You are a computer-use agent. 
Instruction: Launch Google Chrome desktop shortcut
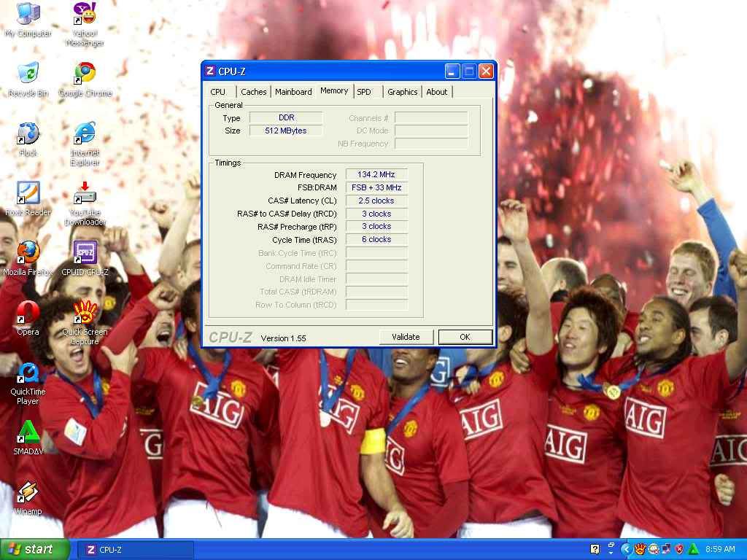pos(85,79)
